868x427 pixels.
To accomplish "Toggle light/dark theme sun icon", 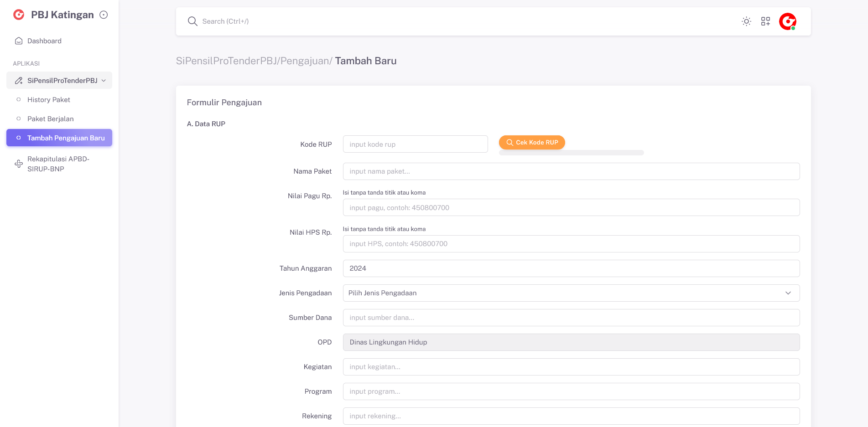I will click(746, 21).
